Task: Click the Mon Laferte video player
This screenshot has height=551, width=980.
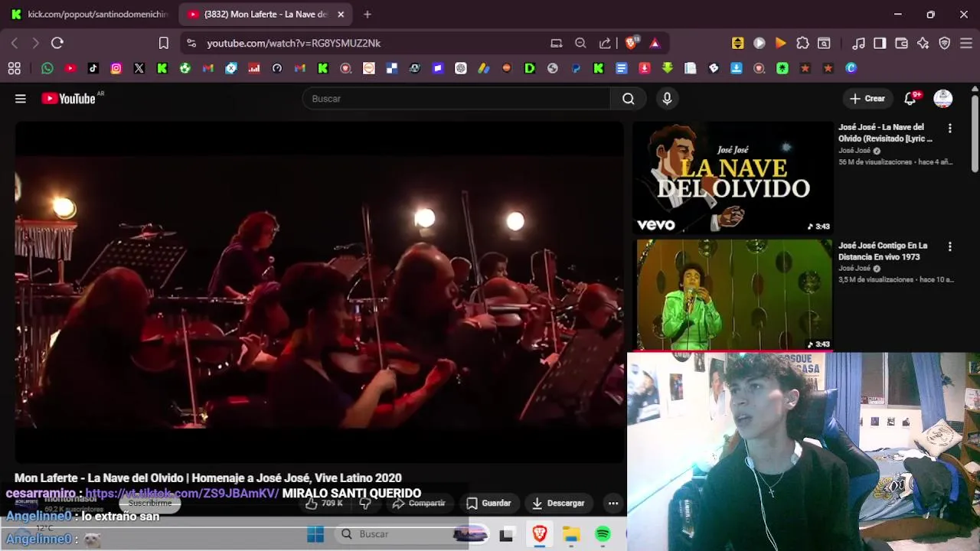Action: [319, 292]
